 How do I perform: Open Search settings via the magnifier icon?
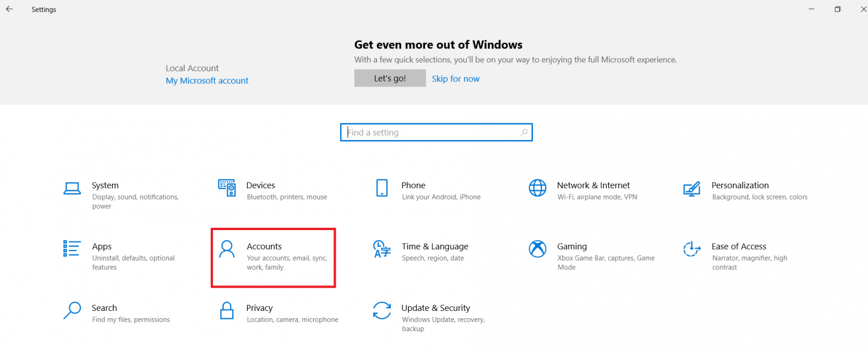coord(72,311)
